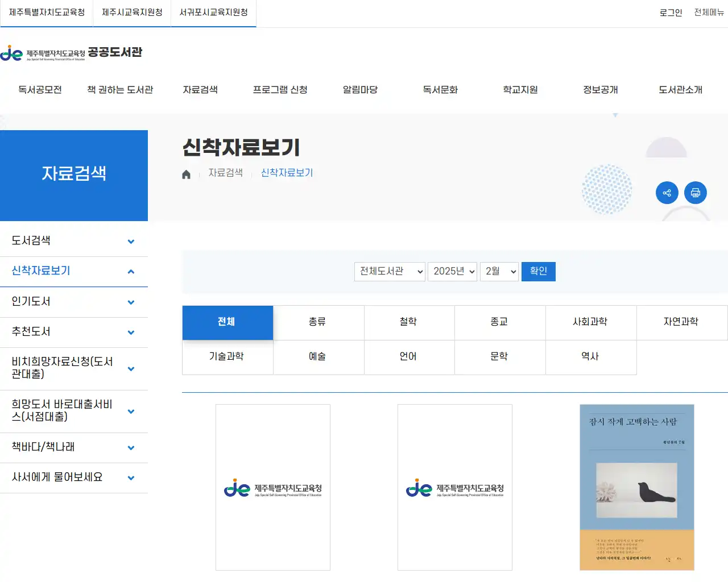Open the 알림마당 menu
The height and width of the screenshot is (582, 728).
coord(360,90)
